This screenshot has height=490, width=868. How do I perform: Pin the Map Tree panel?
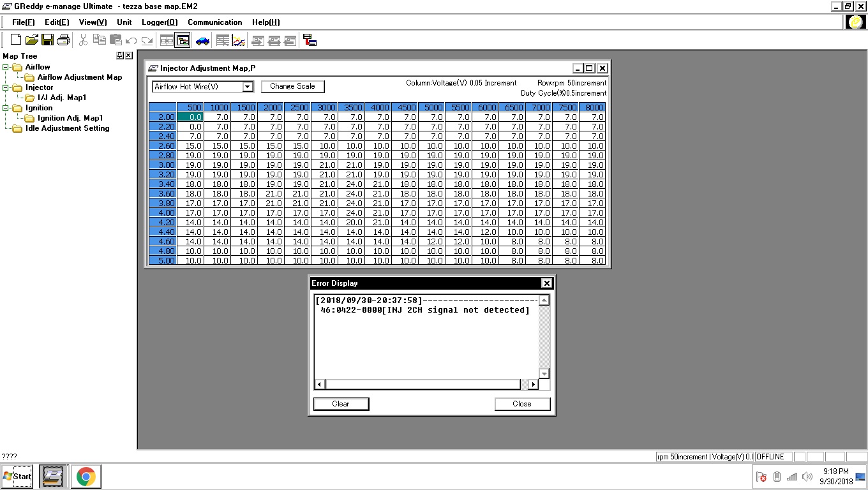[120, 56]
